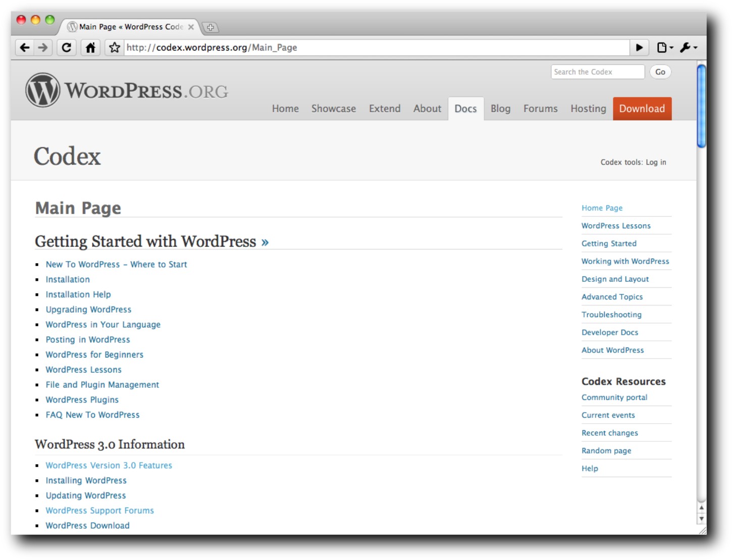Open Installing WordPress link
Screen dimensions: 732x560
(x=86, y=481)
